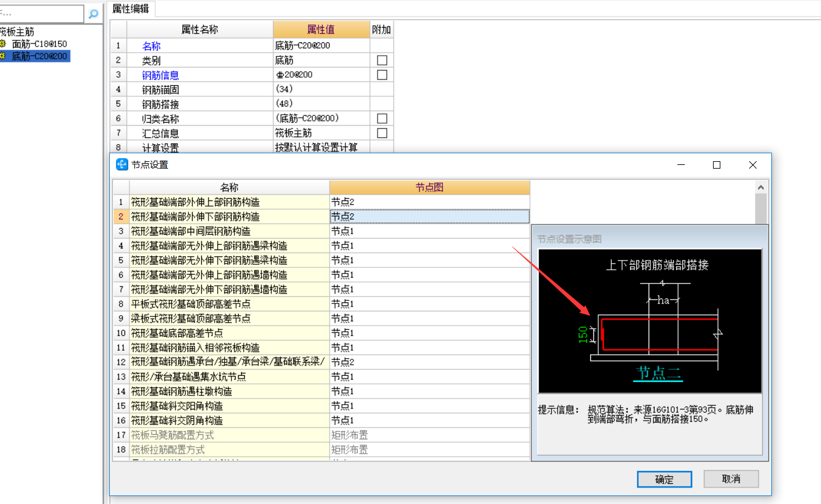Toggle 附加 checkbox for 汇总信息 row

382,133
